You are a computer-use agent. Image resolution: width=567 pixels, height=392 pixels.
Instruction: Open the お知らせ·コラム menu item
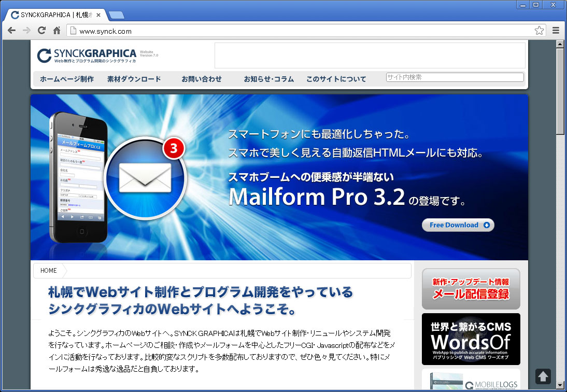(268, 79)
